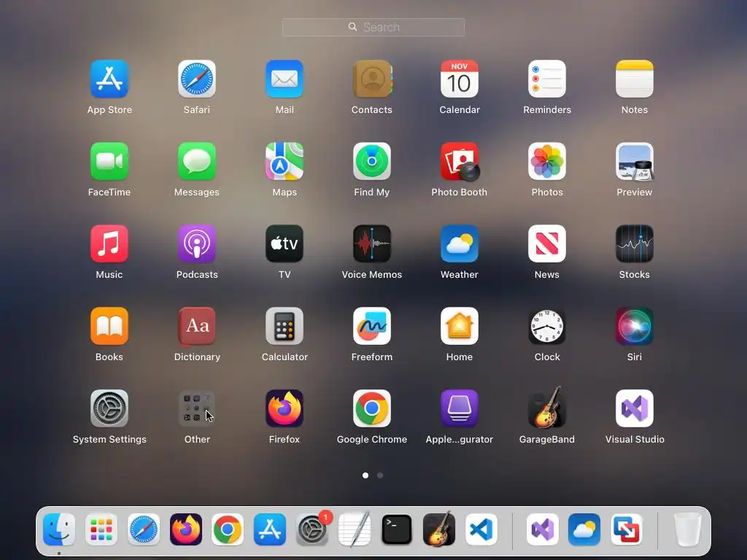Viewport: 747px width, 560px height.
Task: Open Safari from the Dock
Action: click(x=144, y=529)
